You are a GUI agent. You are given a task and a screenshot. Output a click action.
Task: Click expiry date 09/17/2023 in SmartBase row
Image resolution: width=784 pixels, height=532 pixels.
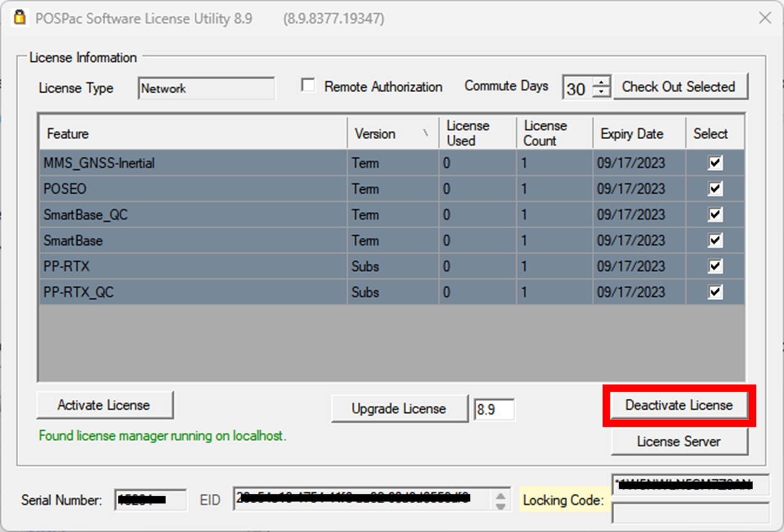(639, 240)
